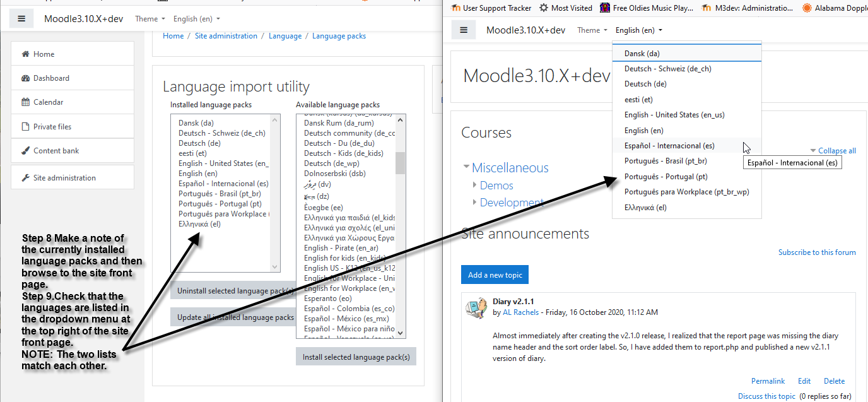Expand the Development subcategory
This screenshot has width=868, height=402.
(x=474, y=203)
